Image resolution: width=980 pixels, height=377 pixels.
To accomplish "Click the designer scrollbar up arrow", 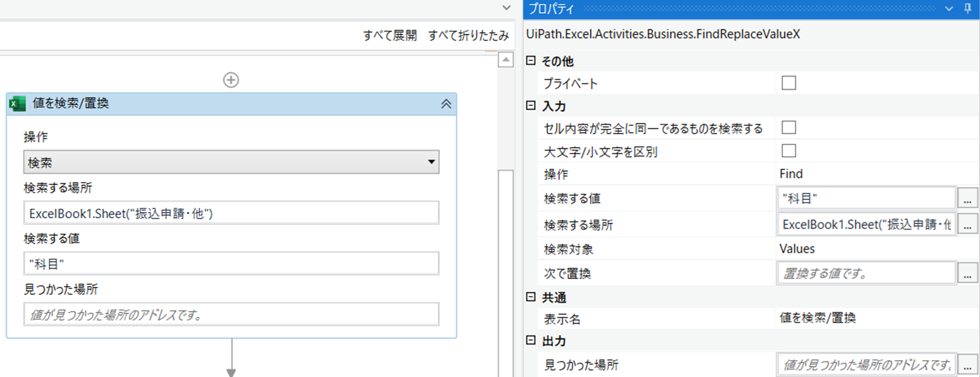I will (x=506, y=59).
